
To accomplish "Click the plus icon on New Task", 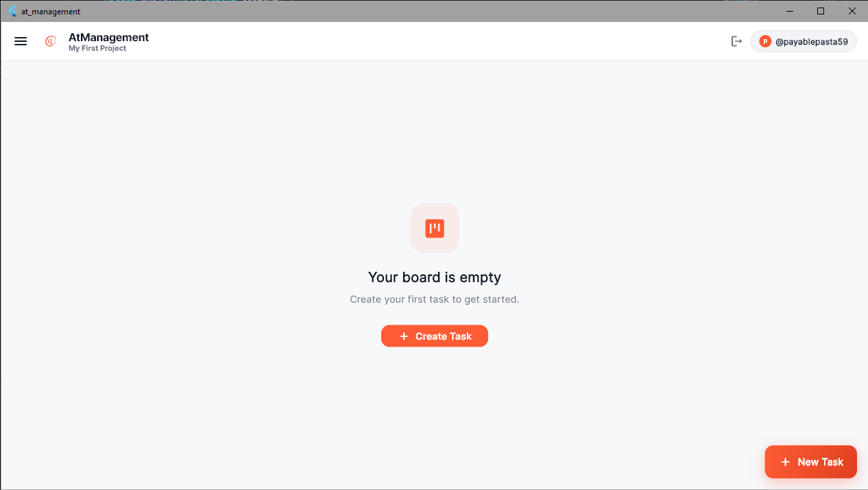I will tap(786, 462).
